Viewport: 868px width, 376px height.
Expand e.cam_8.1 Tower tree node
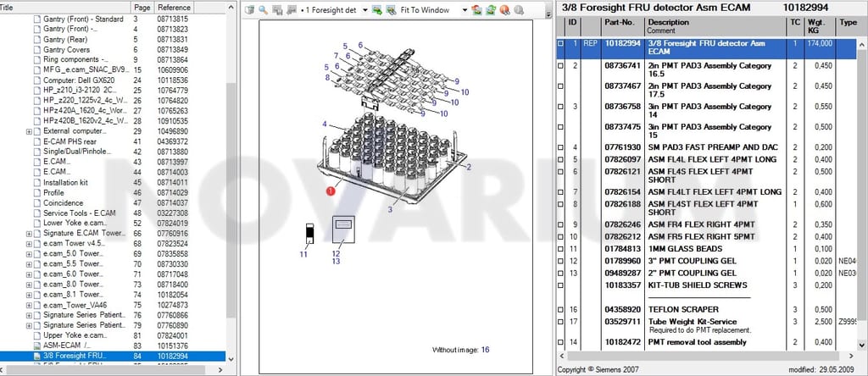(x=29, y=295)
